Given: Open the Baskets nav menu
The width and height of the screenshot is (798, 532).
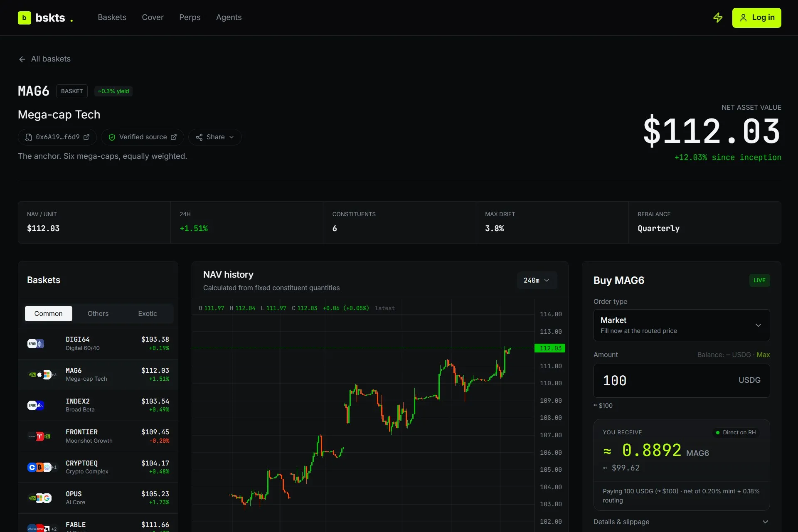Looking at the screenshot, I should pos(112,17).
